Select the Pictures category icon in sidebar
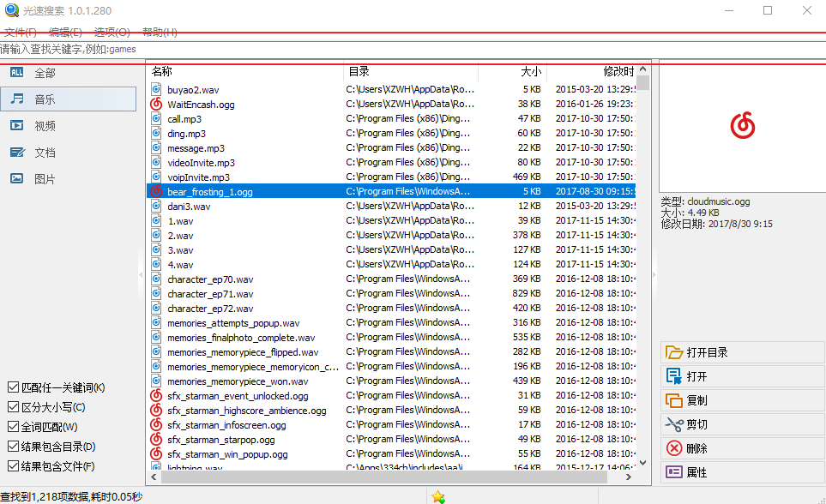The height and width of the screenshot is (504, 826). tap(17, 179)
